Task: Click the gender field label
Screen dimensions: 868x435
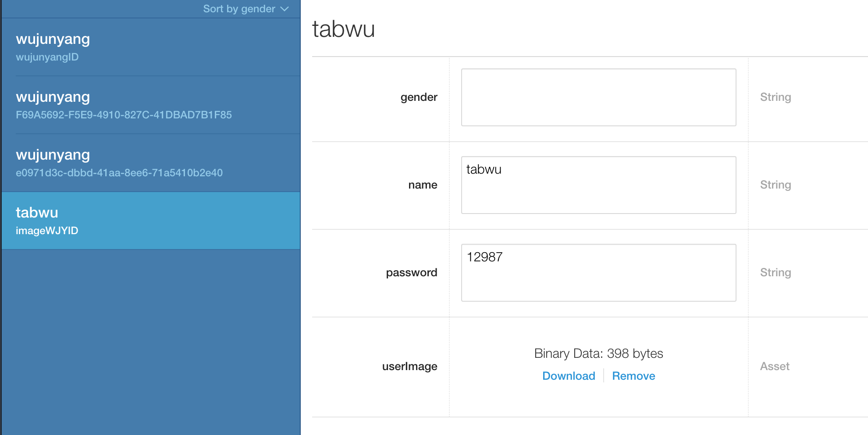Action: [419, 97]
